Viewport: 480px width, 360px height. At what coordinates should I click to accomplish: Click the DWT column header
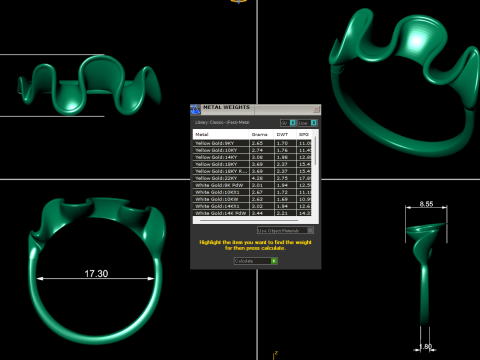285,134
